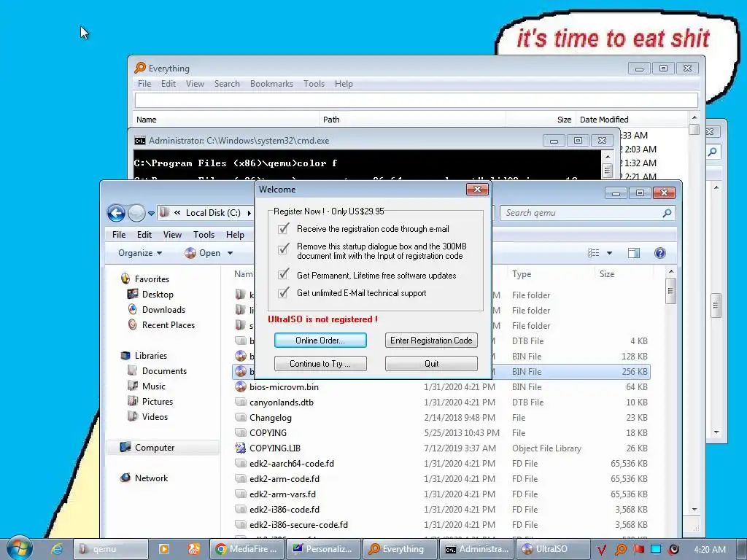Open the Explorer View menu
The height and width of the screenshot is (560, 747).
click(x=172, y=235)
